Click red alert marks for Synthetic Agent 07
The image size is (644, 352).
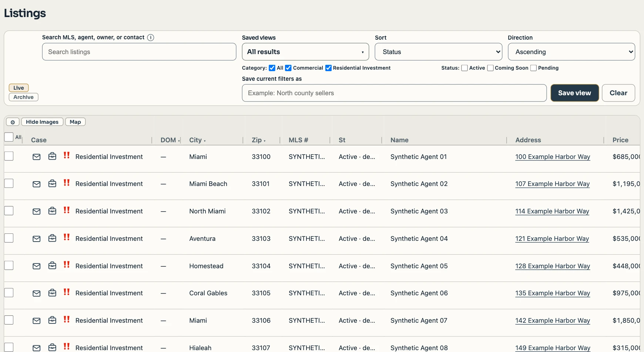tap(67, 319)
